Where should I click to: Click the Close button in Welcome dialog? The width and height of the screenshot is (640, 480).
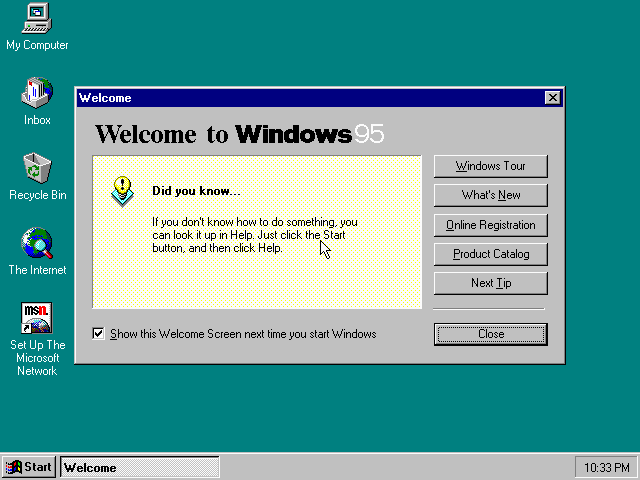click(491, 334)
